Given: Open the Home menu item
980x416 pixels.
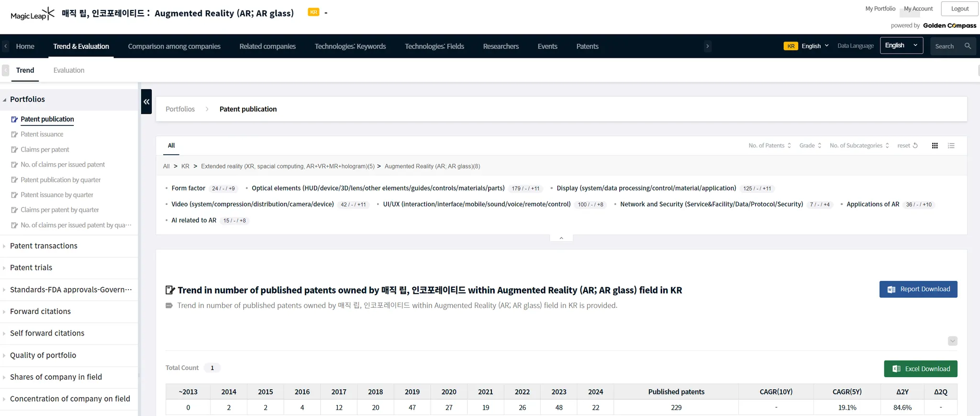Looking at the screenshot, I should point(25,46).
